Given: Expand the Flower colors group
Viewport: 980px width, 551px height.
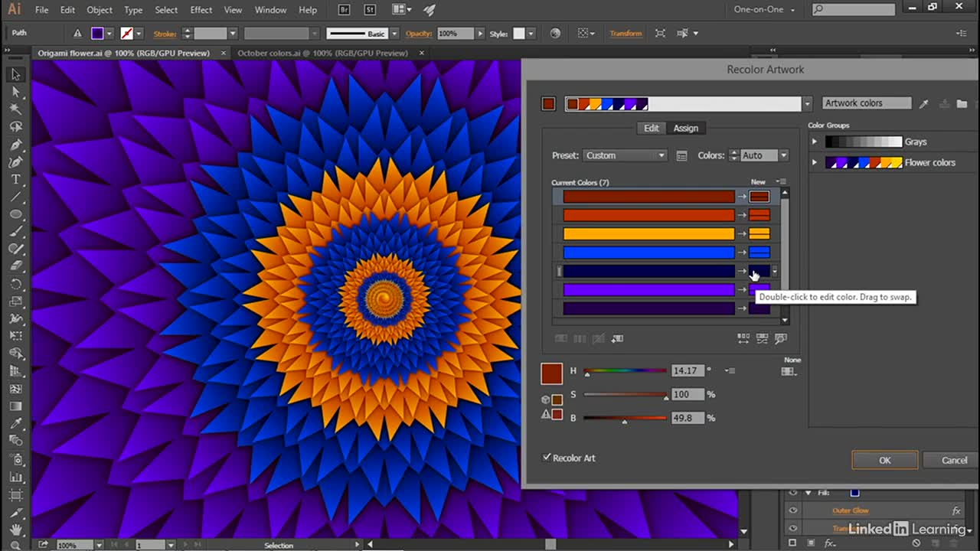Looking at the screenshot, I should click(x=815, y=162).
